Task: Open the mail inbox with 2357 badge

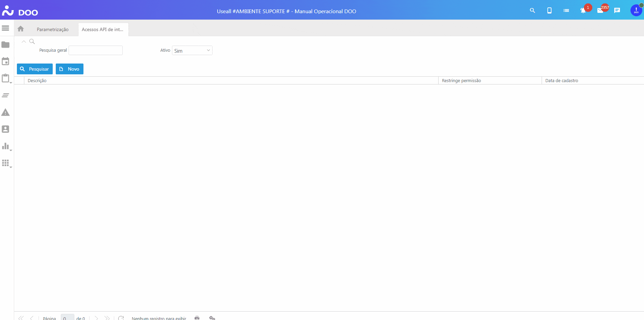Action: click(x=600, y=10)
